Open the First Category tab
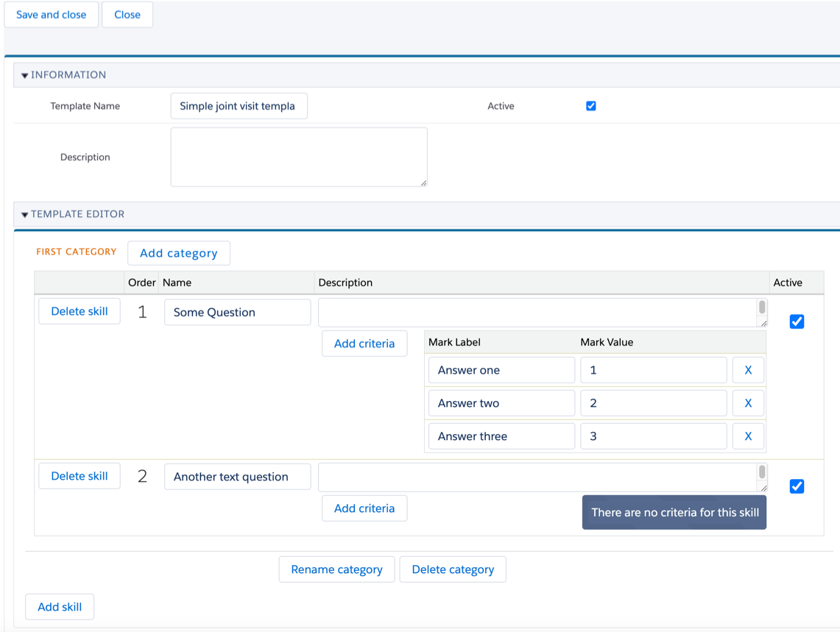Image resolution: width=840 pixels, height=632 pixels. tap(77, 252)
